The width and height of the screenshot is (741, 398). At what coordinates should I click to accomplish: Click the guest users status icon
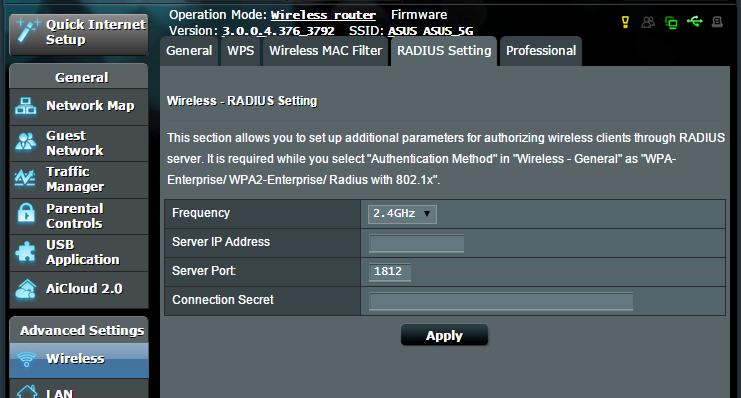(x=648, y=22)
